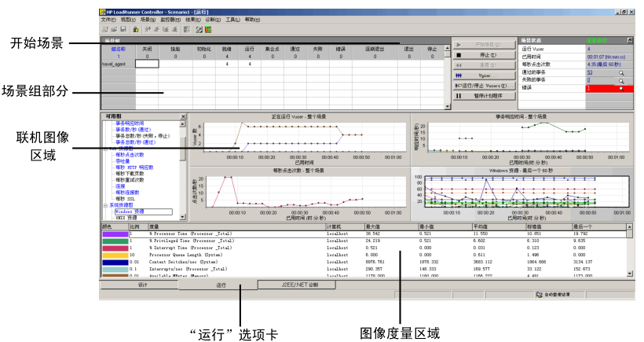The width and height of the screenshot is (644, 342).
Task: Click the fourth running-man Vuser toolbar icon
Action: coord(174,29)
